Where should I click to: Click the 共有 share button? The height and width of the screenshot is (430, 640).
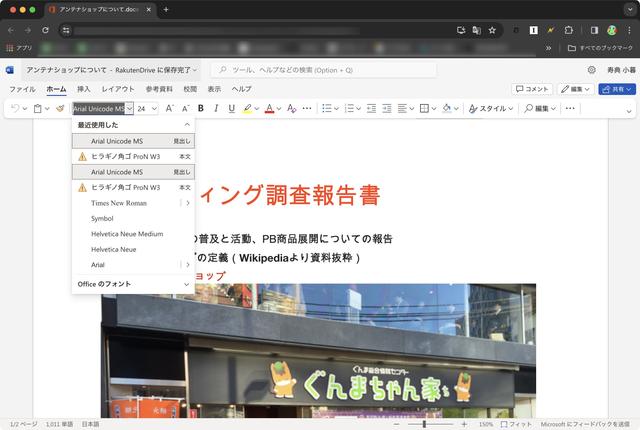click(x=616, y=89)
